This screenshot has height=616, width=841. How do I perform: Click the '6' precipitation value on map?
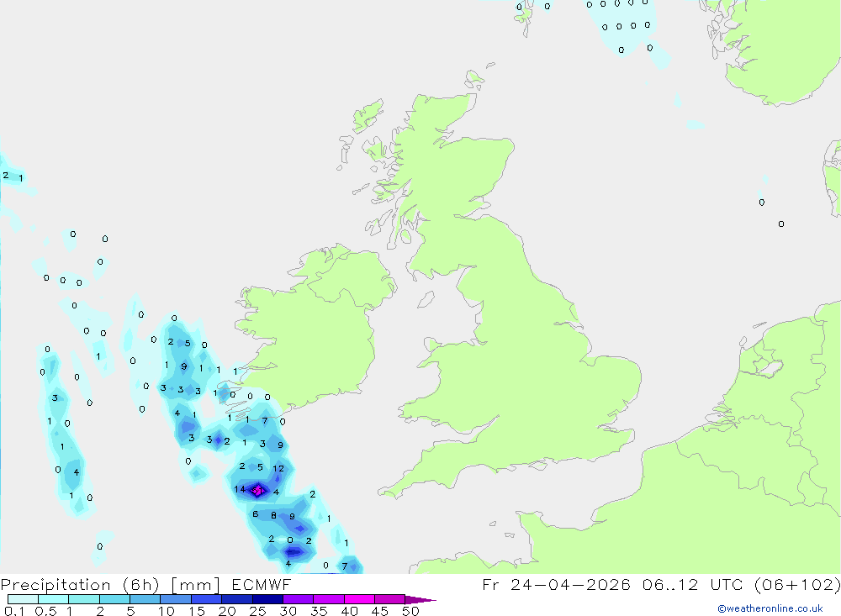[256, 514]
